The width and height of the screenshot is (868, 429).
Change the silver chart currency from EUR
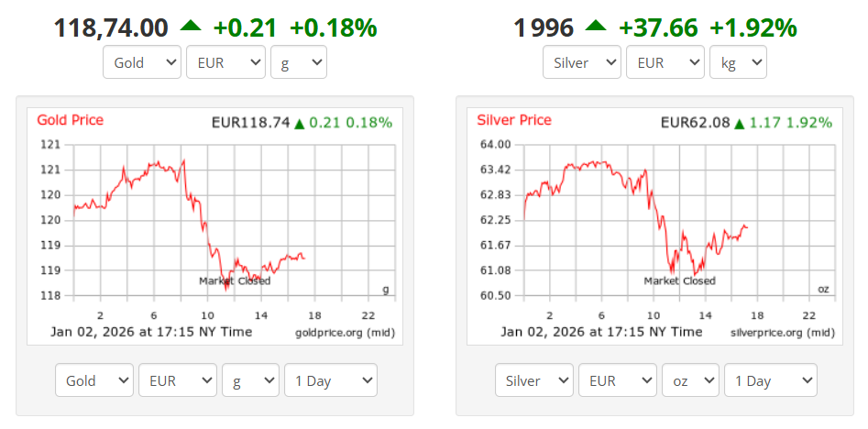point(618,380)
